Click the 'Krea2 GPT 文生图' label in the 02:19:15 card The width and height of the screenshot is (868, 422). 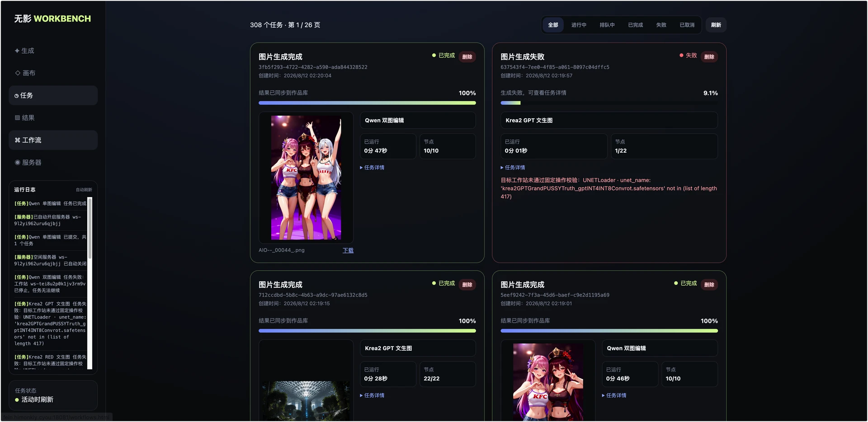[388, 348]
